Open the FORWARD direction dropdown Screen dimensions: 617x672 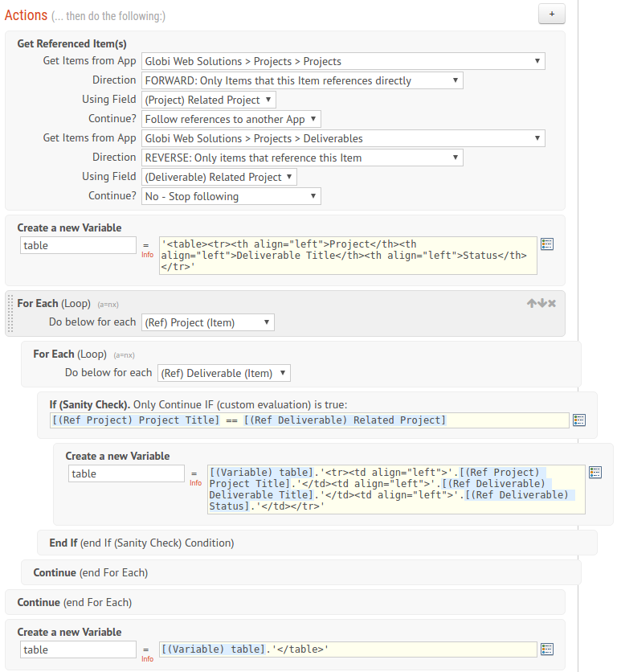[302, 80]
